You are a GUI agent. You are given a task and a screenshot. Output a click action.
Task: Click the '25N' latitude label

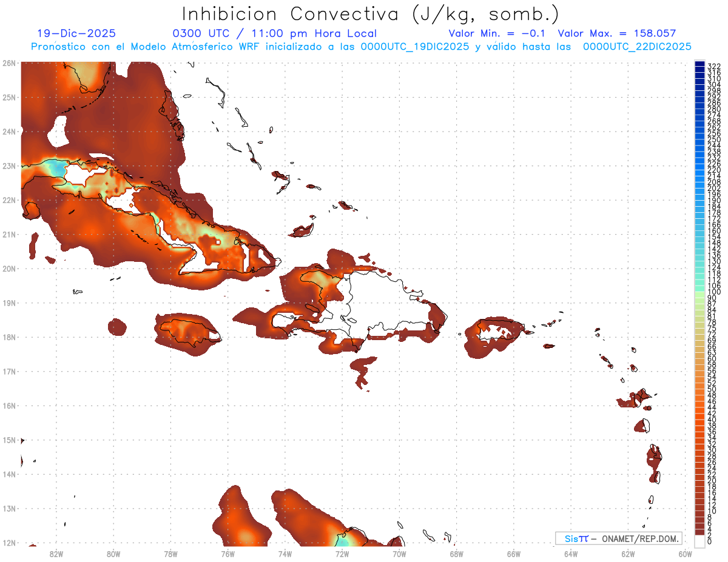pos(8,97)
